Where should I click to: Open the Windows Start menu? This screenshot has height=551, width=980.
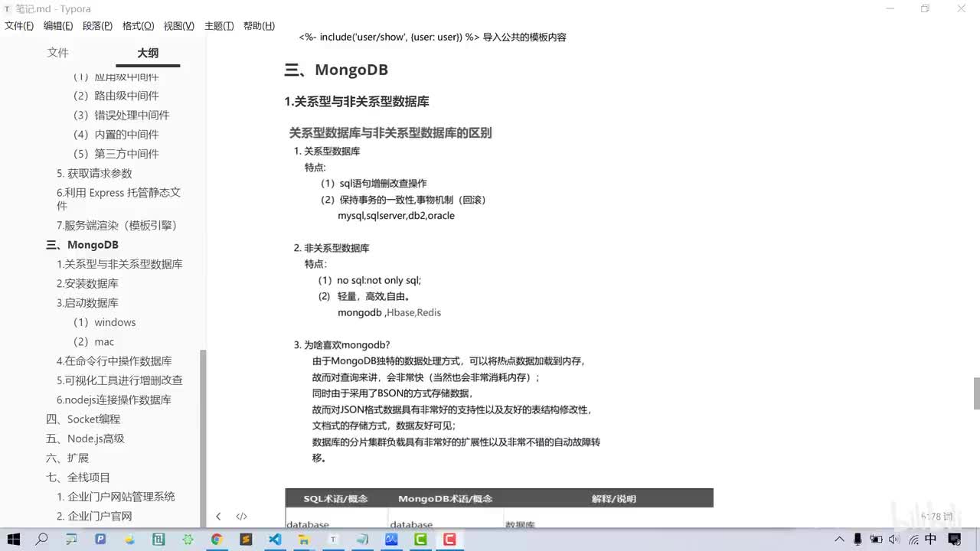[x=13, y=540]
